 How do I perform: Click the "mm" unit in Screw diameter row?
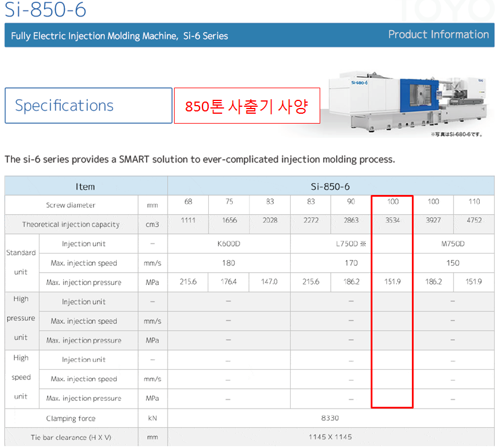(153, 205)
